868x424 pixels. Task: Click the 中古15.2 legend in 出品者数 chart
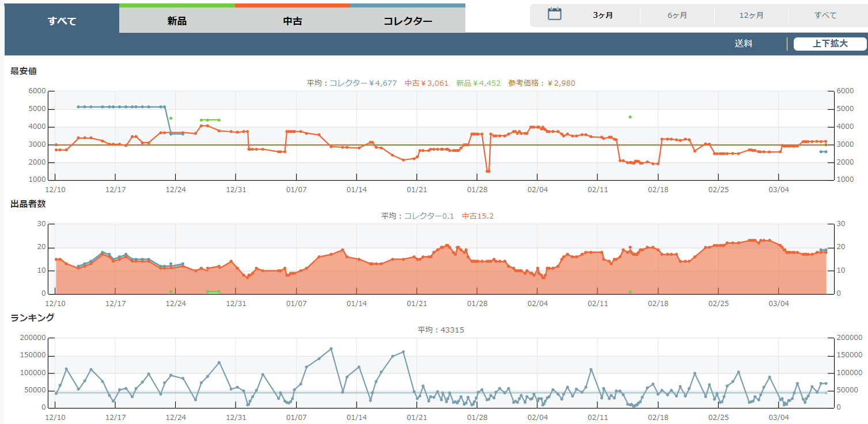pos(477,216)
